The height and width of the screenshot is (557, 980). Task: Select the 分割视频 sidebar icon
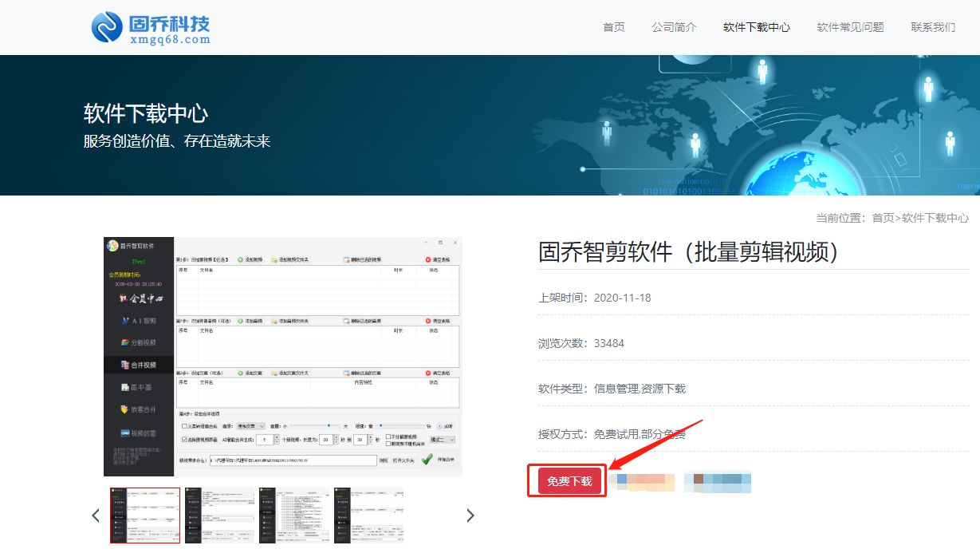[x=140, y=341]
